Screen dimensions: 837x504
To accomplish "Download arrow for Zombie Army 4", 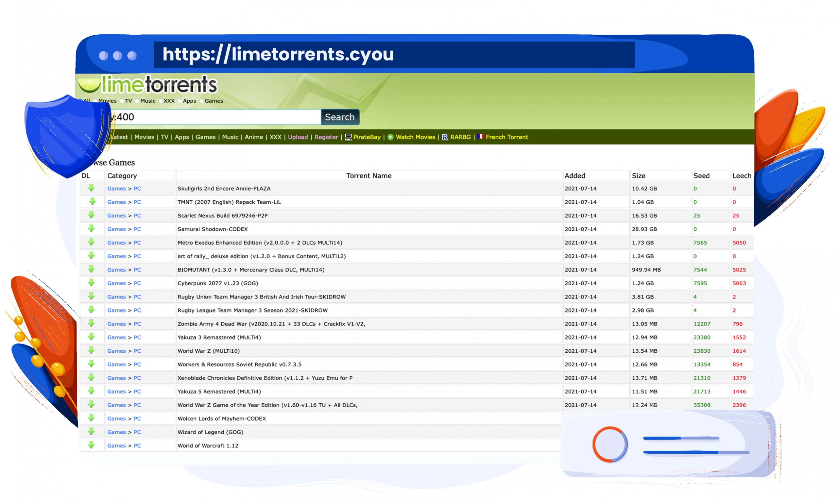I will point(91,323).
